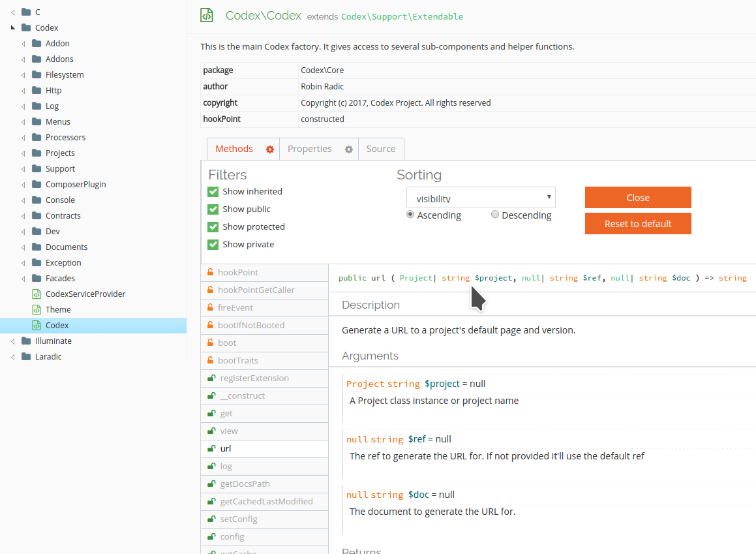Click the Filesystem folder icon
Screen dimensions: 756x554
pyautogui.click(x=37, y=74)
